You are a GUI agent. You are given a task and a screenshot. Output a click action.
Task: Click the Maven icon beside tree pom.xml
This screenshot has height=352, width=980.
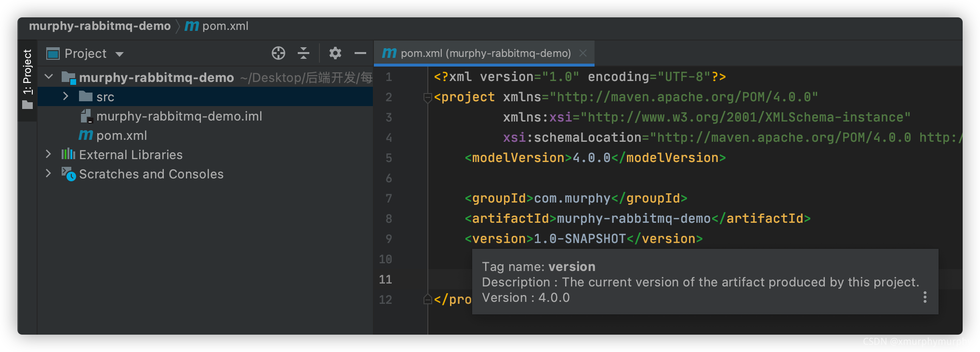pos(86,135)
